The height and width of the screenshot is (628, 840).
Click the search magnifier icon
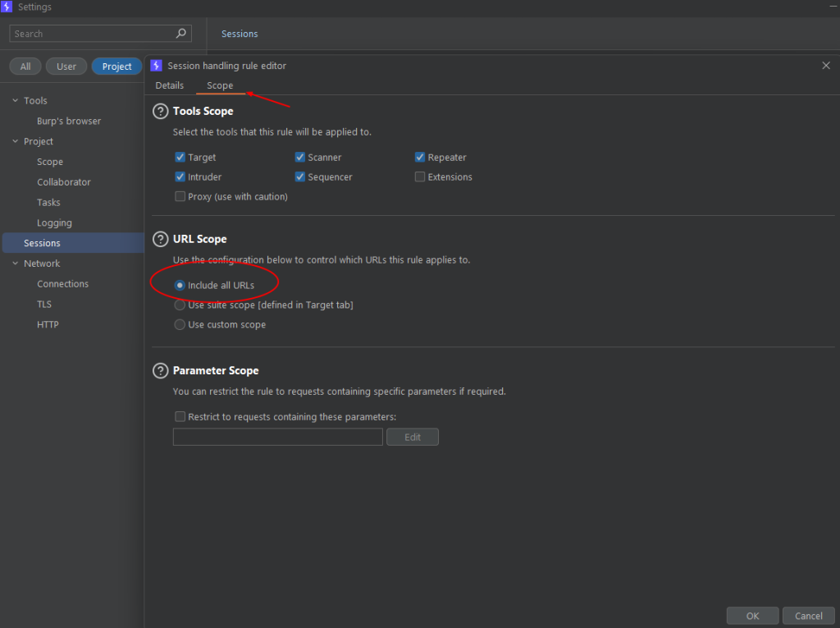click(181, 34)
